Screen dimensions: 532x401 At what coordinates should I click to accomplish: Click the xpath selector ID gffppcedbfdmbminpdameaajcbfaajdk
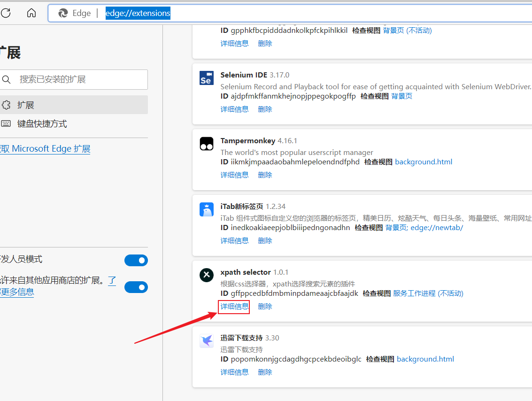(294, 293)
